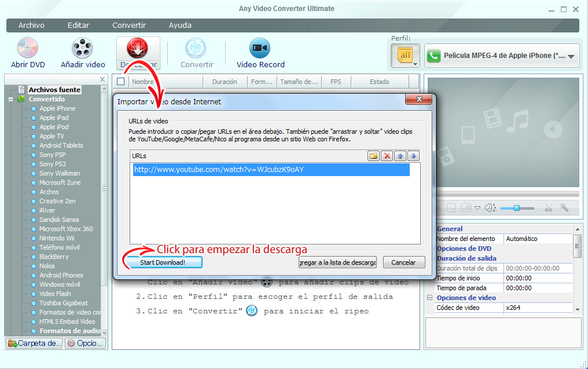The height and width of the screenshot is (369, 588).
Task: Click Start Download! button
Action: [x=163, y=262]
